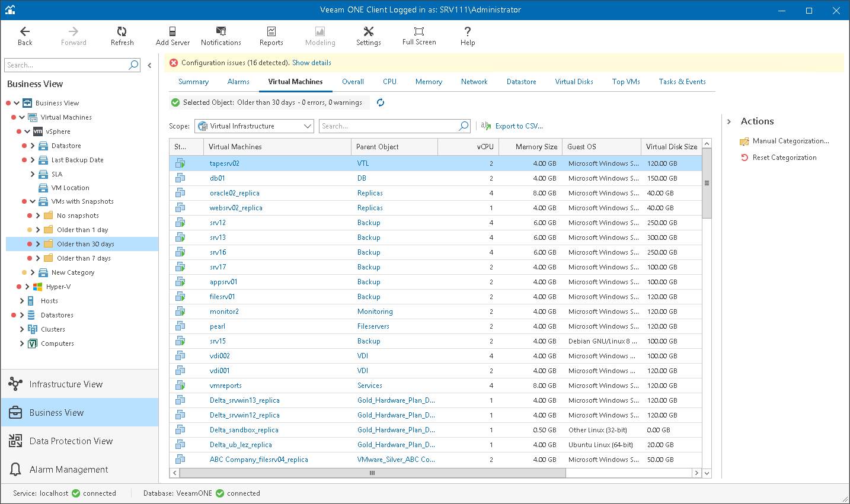Click the refresh icon beside Selected Object status
This screenshot has width=850, height=504.
click(381, 102)
